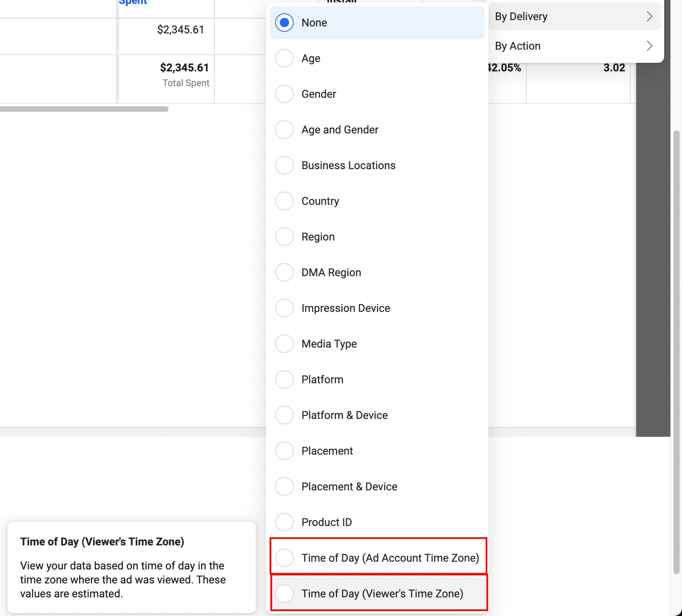The height and width of the screenshot is (616, 682).
Task: Open the By Action submenu
Action: pyautogui.click(x=574, y=46)
